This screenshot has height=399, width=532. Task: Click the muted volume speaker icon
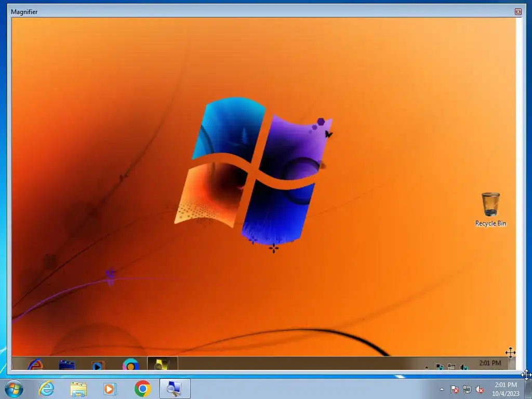click(480, 389)
